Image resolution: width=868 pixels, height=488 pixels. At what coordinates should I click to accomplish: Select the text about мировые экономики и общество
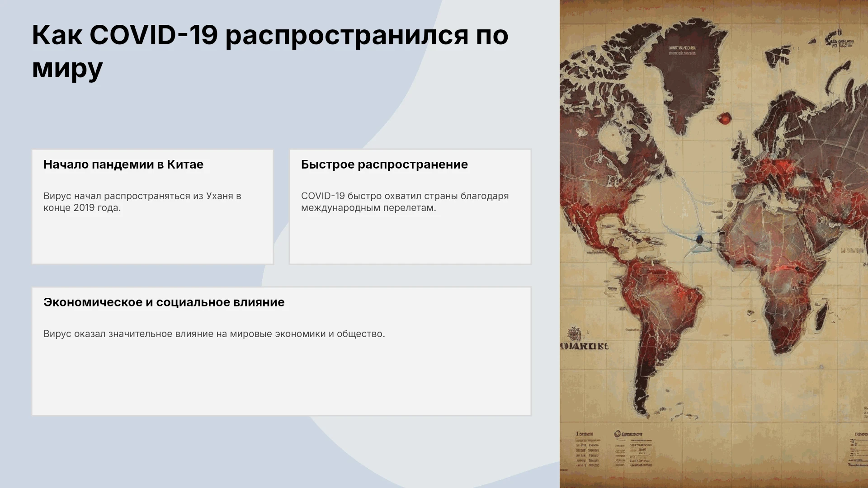pos(214,334)
